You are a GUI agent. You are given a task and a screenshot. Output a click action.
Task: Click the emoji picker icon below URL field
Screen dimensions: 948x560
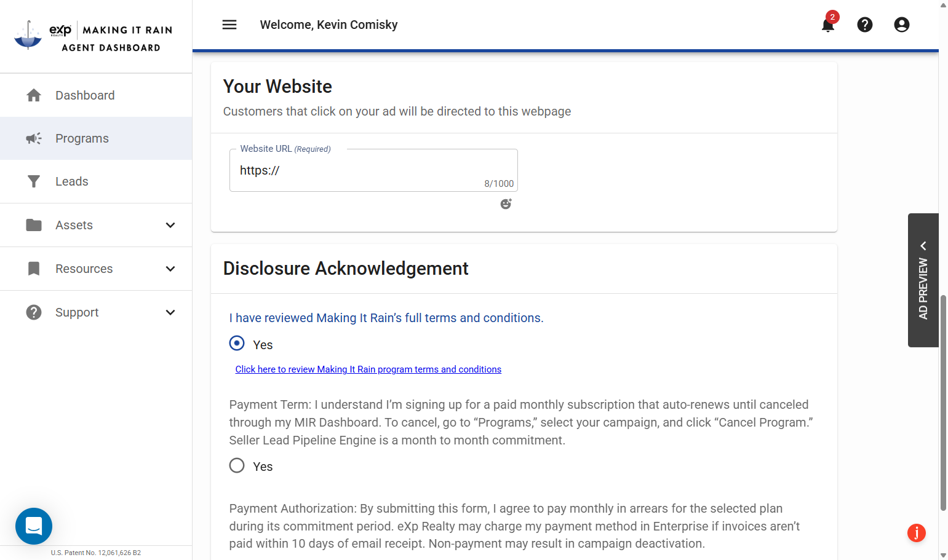[x=506, y=204]
